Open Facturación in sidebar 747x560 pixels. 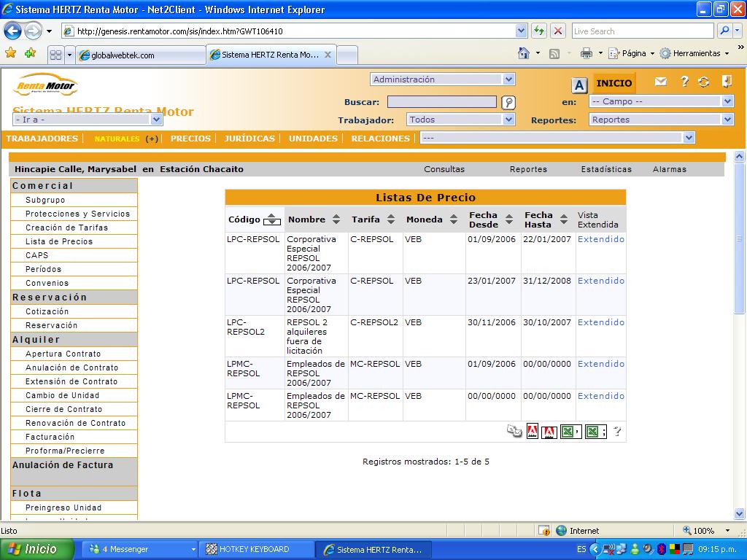[50, 437]
